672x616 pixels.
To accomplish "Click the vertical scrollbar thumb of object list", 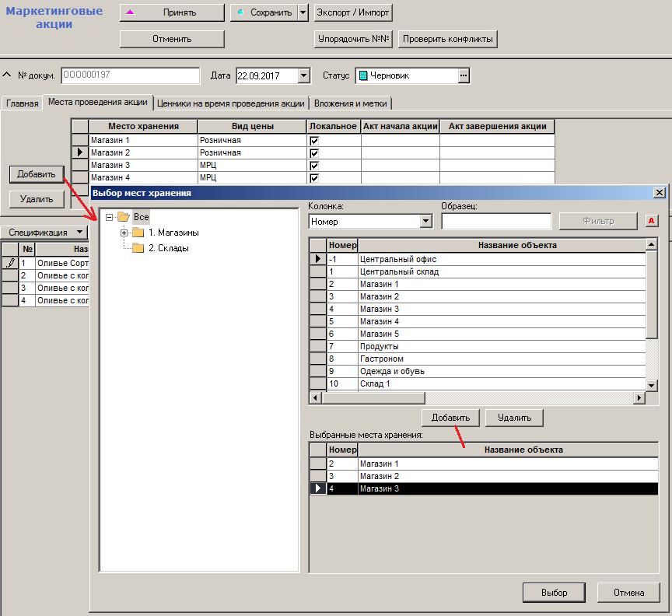I will (x=652, y=295).
